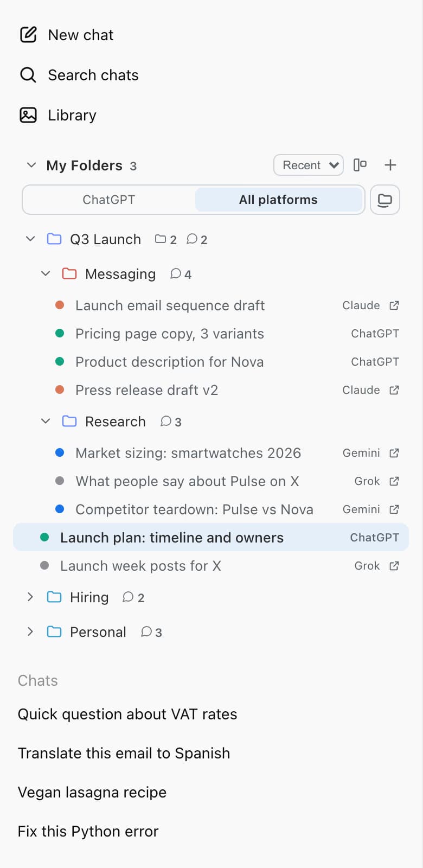Open Launch week posts for X chat
Viewport: 423px width, 868px height.
140,566
